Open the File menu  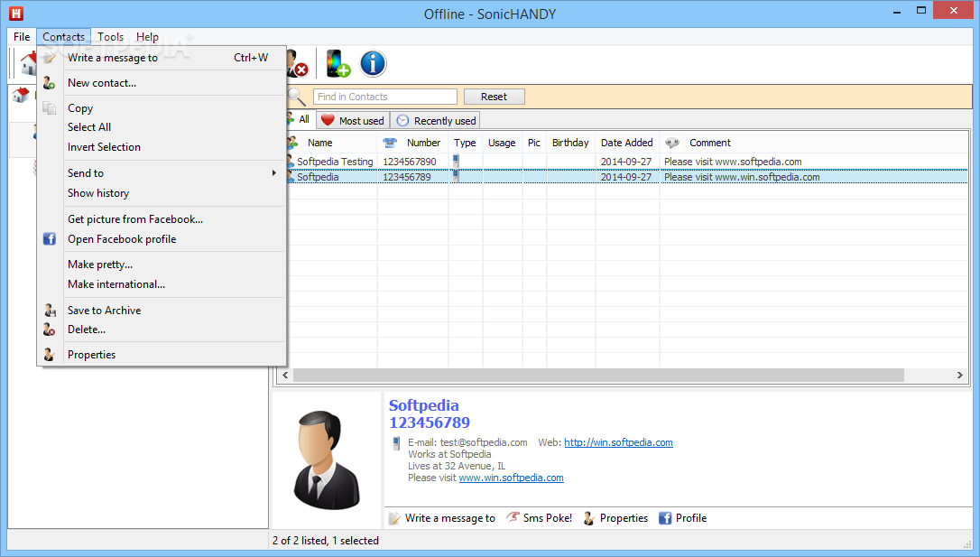(22, 37)
